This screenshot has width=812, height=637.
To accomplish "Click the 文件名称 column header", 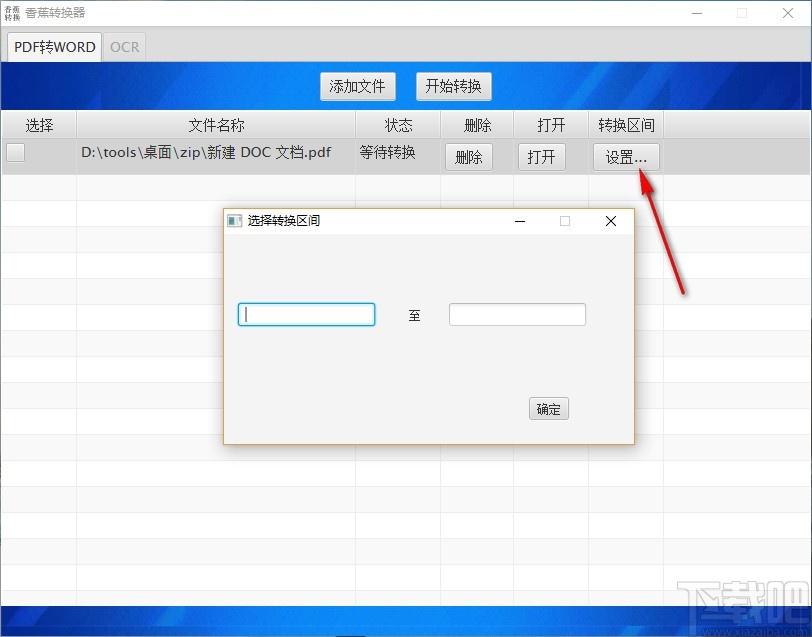I will [216, 125].
